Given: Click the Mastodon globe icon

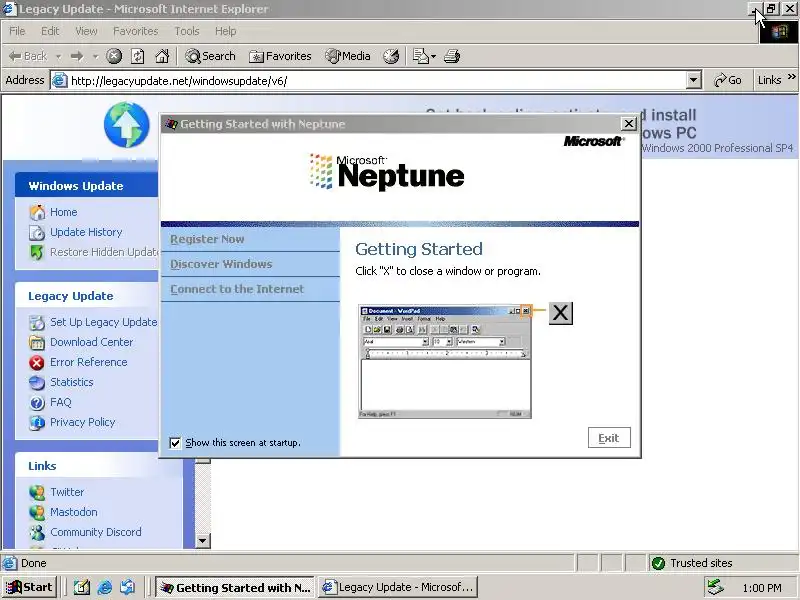Looking at the screenshot, I should (x=37, y=512).
